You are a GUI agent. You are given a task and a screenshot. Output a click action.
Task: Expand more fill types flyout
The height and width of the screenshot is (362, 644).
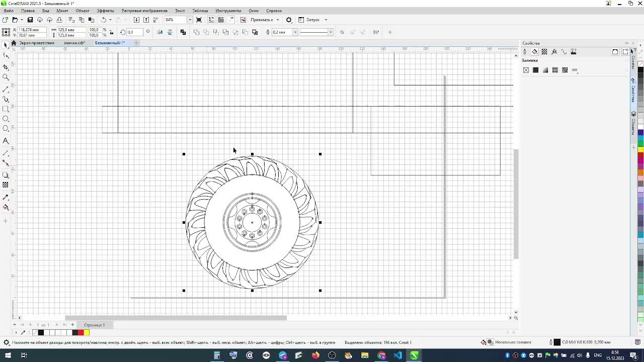(575, 70)
